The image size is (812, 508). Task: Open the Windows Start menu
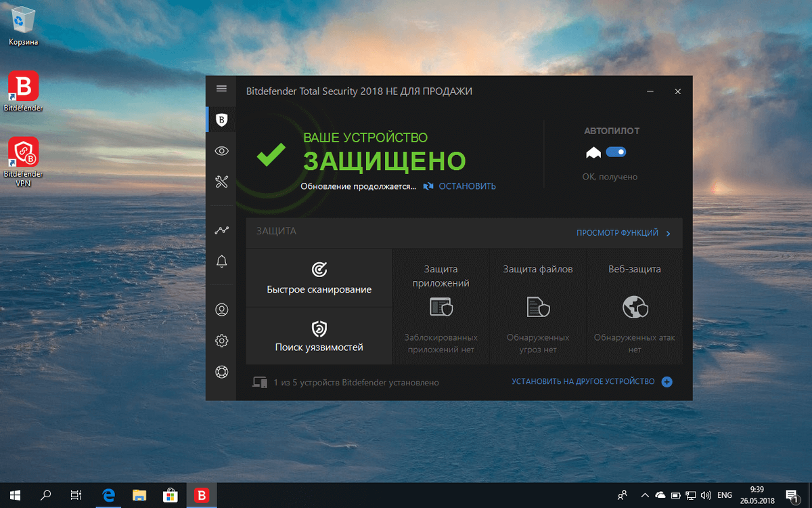tap(15, 495)
